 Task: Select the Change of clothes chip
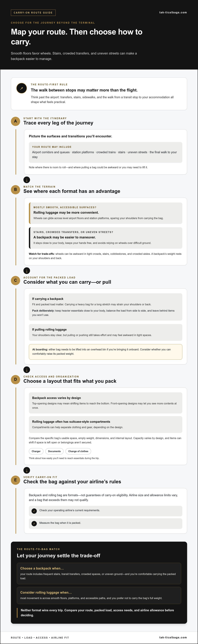click(78, 451)
